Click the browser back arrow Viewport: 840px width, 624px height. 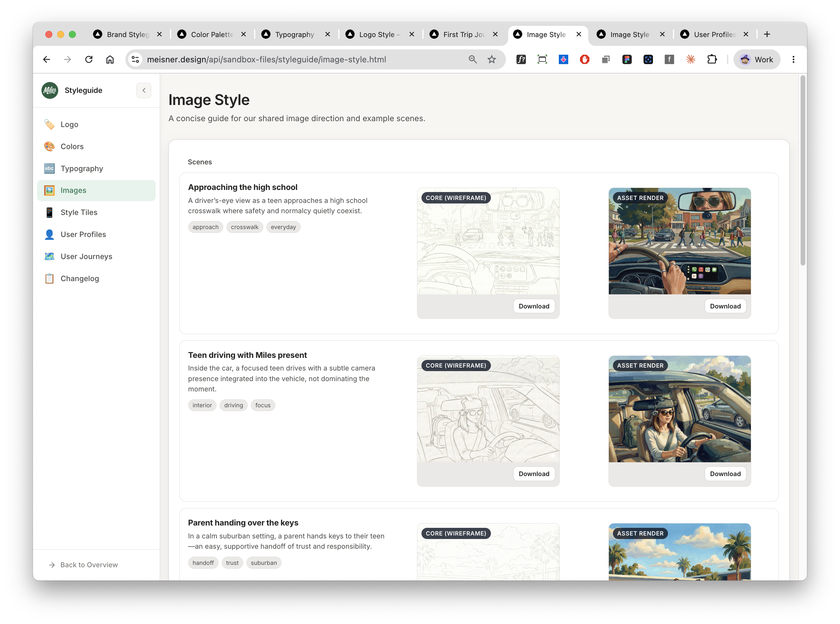pos(46,59)
